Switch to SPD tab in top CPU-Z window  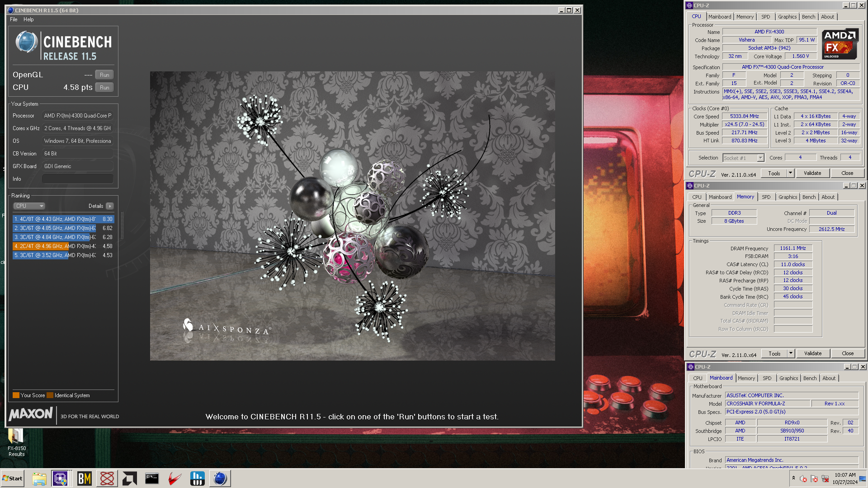[x=766, y=17]
